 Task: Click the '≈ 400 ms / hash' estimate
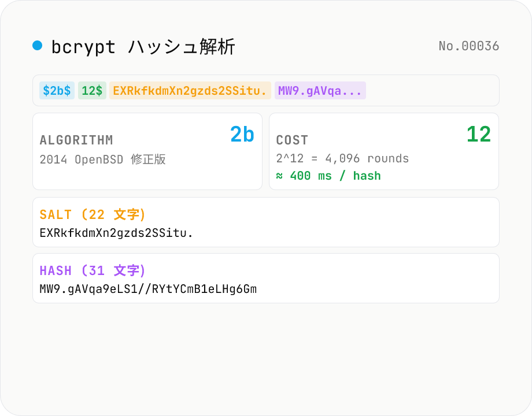(328, 176)
